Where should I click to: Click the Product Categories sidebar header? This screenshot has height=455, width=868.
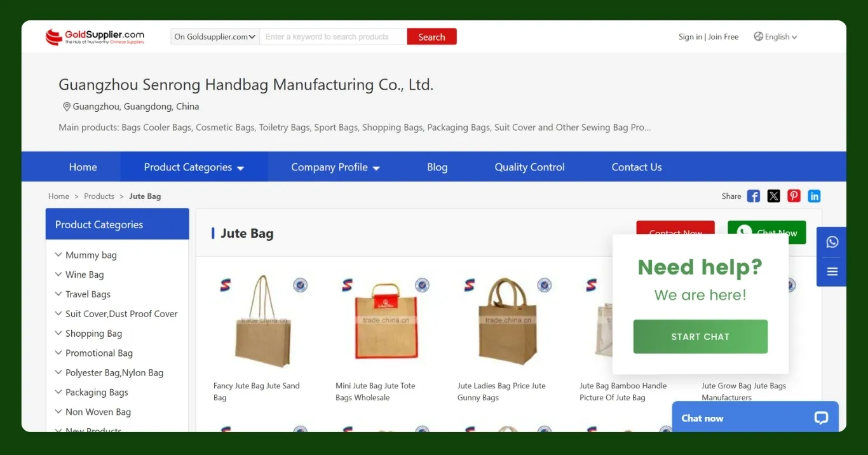tap(118, 224)
